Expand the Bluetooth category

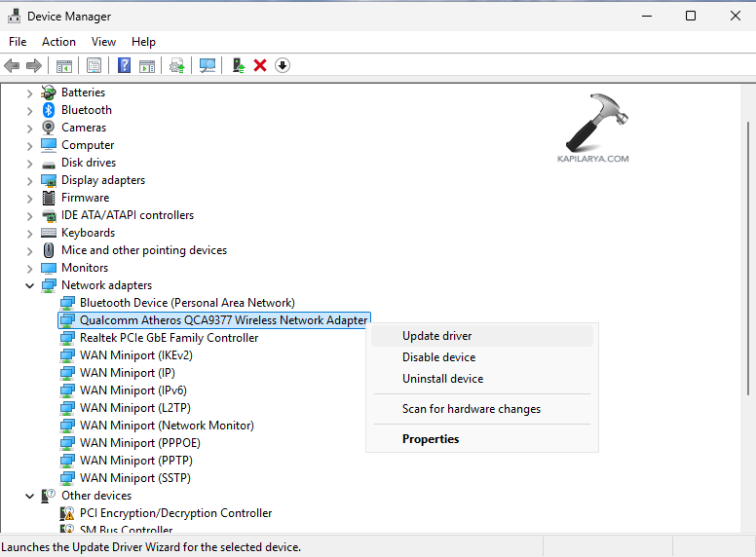pyautogui.click(x=29, y=110)
